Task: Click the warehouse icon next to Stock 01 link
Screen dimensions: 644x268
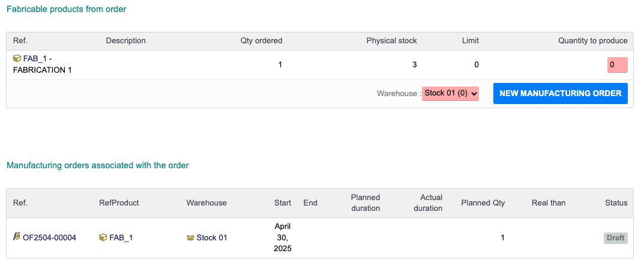Action: tap(191, 238)
